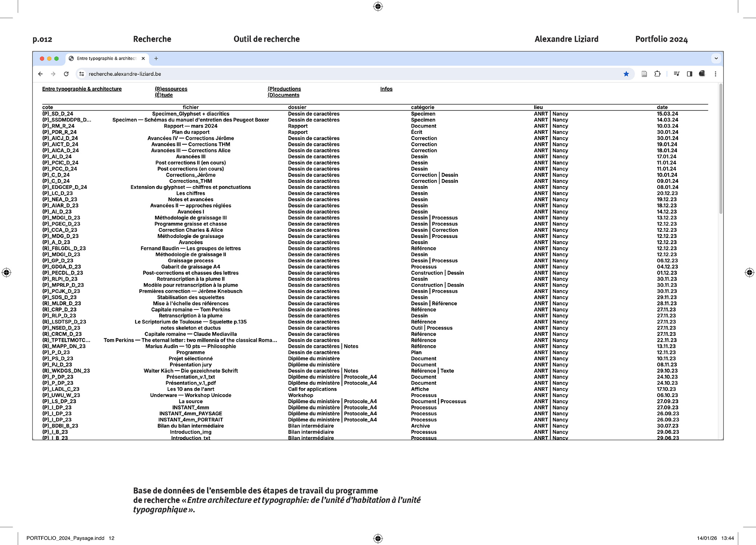Image resolution: width=756 pixels, height=545 pixels.
Task: Click the profile avatar icon
Action: [702, 74]
